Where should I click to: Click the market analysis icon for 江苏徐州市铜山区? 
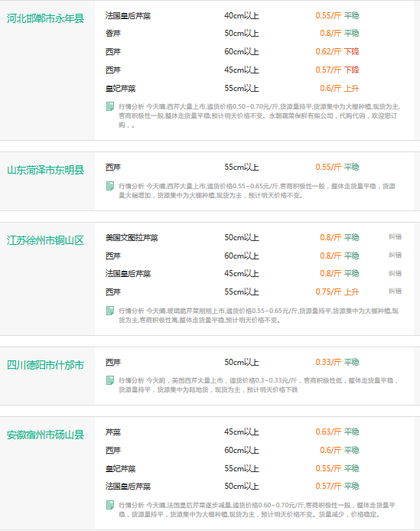coord(110,311)
